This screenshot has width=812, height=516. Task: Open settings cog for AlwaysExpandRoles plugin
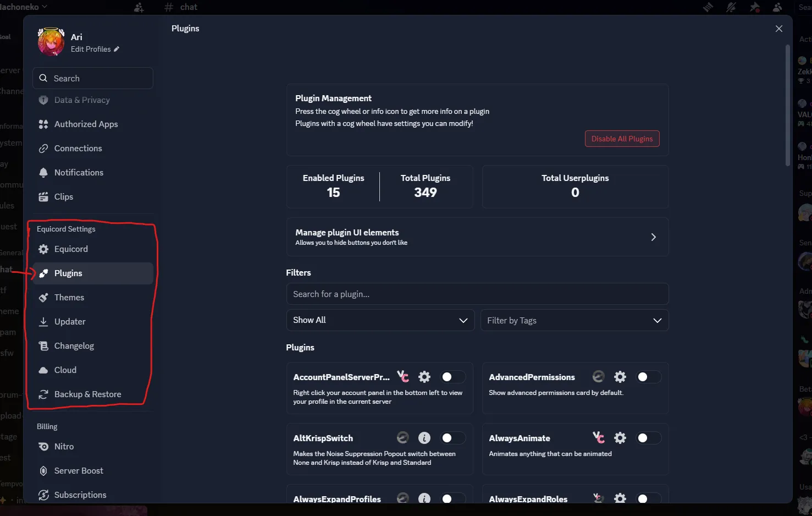pos(620,498)
